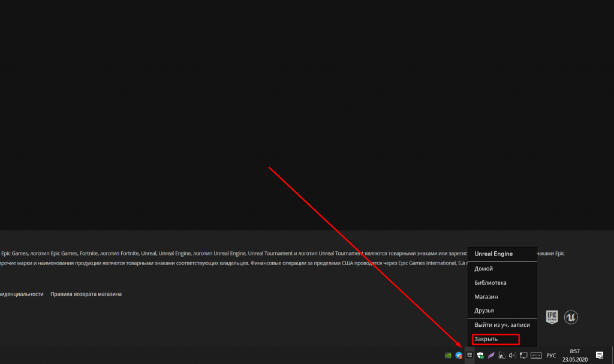The image size is (614, 364).
Task: Click the purple feather tray icon
Action: (491, 355)
